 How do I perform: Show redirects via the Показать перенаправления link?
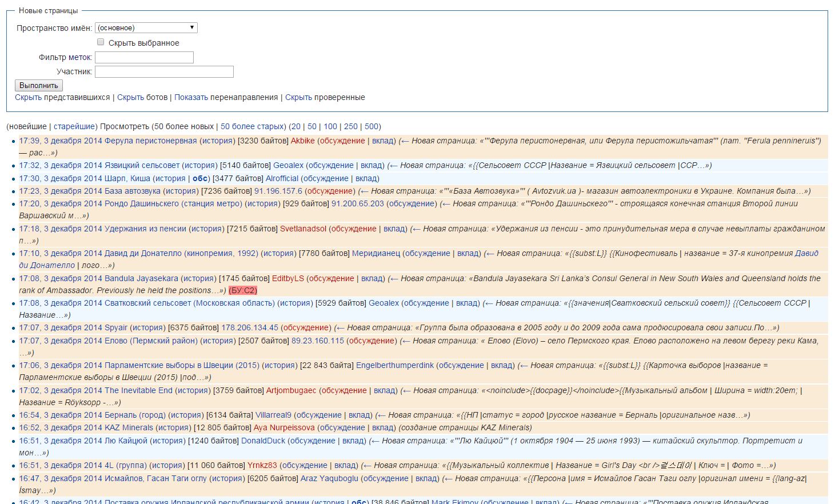(191, 97)
